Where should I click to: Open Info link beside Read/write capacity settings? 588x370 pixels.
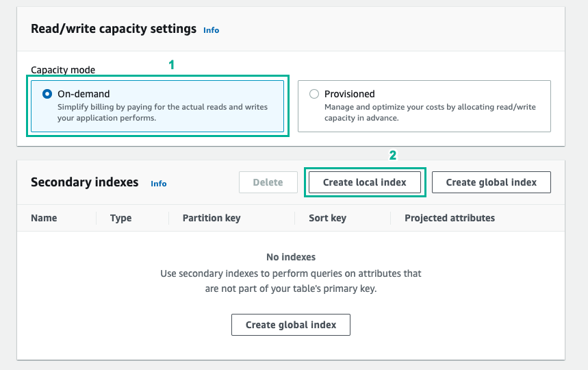pyautogui.click(x=211, y=30)
